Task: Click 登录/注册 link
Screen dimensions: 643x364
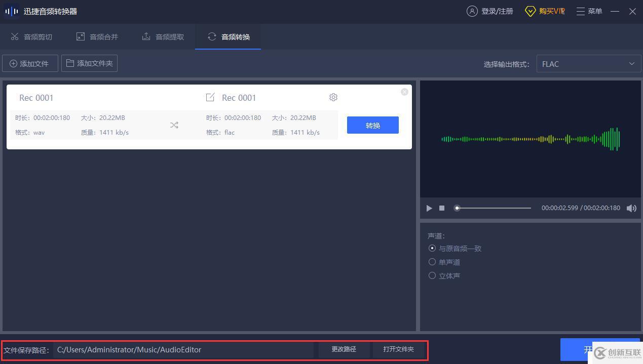Action: 497,11
